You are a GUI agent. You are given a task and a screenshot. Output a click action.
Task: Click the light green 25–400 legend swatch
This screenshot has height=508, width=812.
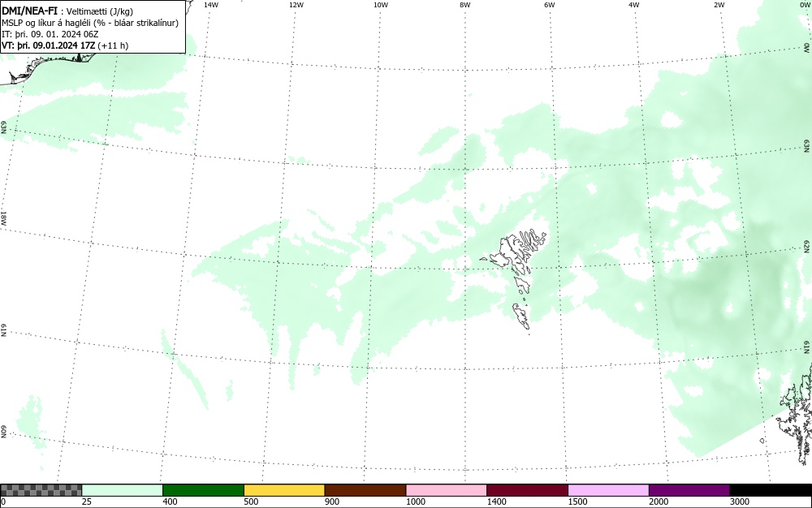[123, 490]
